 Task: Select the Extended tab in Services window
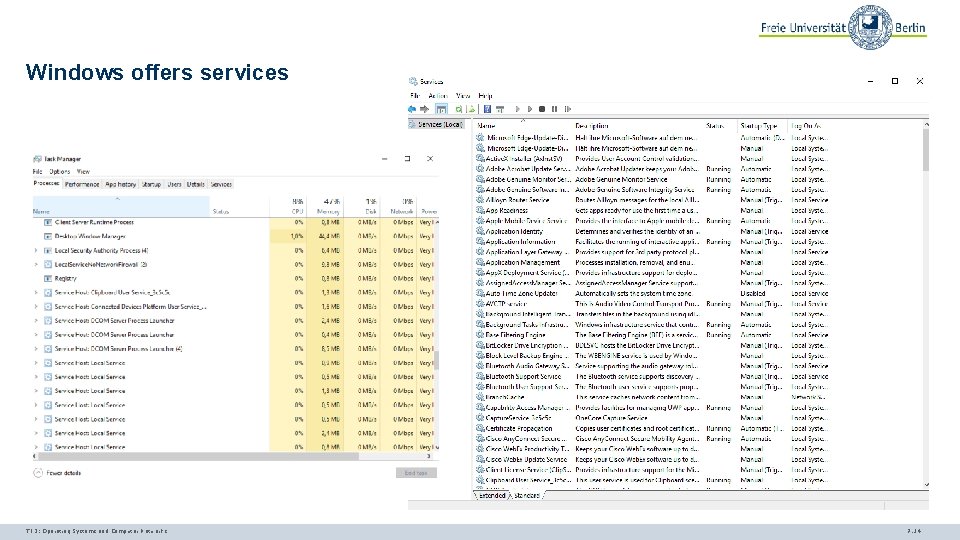click(492, 495)
